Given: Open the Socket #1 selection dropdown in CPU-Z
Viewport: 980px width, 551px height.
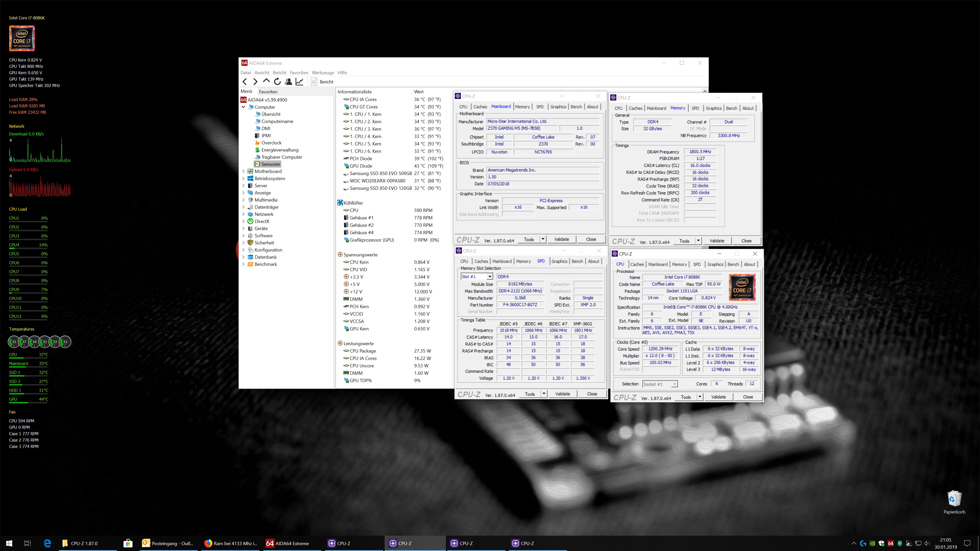Looking at the screenshot, I should click(x=675, y=384).
